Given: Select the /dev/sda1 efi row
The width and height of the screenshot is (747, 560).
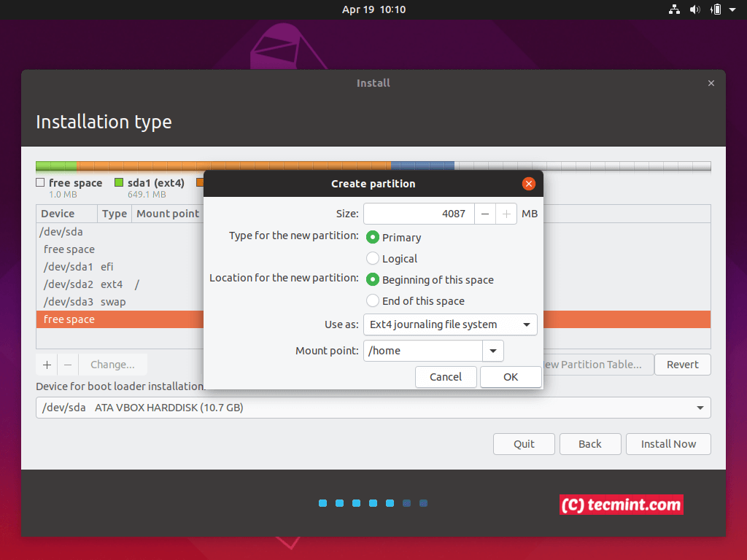Looking at the screenshot, I should click(x=120, y=267).
